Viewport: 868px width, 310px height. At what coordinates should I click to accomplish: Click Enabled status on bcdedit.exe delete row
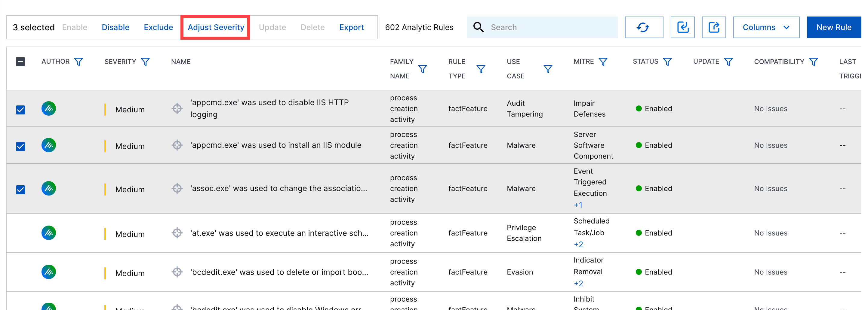654,272
